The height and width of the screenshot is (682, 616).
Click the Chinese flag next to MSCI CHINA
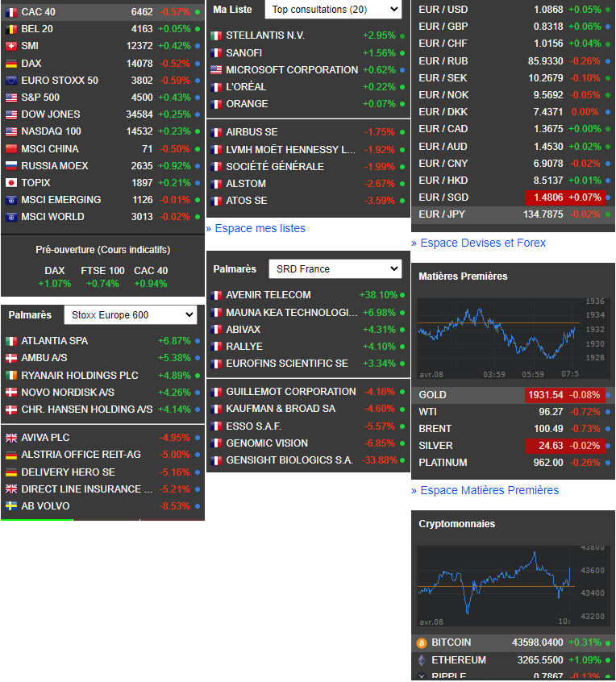[10, 149]
